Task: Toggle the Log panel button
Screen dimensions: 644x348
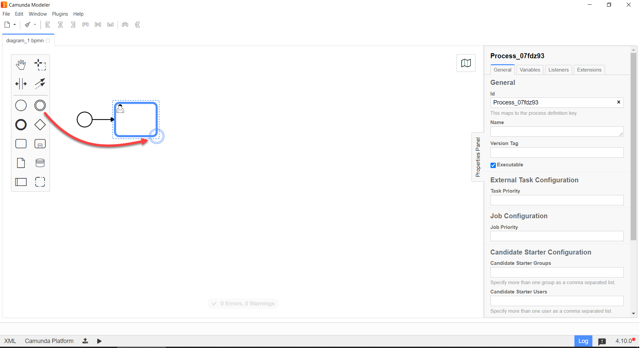Action: coord(583,341)
